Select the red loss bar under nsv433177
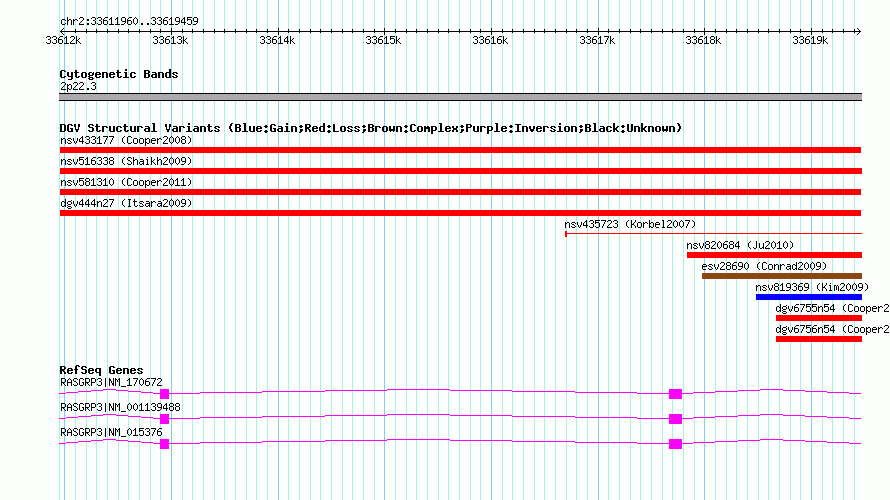This screenshot has width=890, height=500. coord(460,150)
